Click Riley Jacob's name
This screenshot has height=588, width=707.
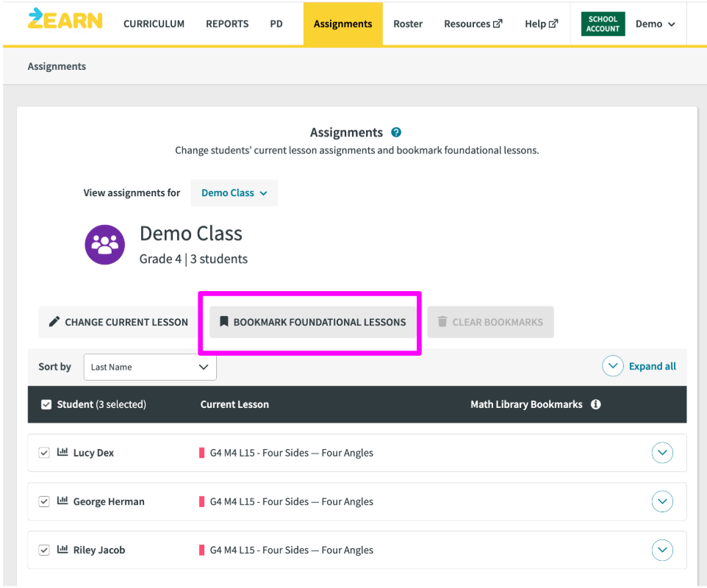[99, 550]
